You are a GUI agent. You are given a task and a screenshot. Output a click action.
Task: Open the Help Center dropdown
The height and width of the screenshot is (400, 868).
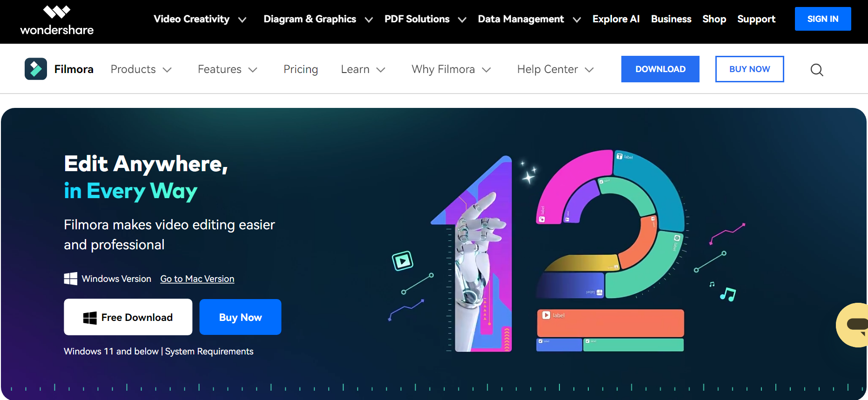[556, 69]
